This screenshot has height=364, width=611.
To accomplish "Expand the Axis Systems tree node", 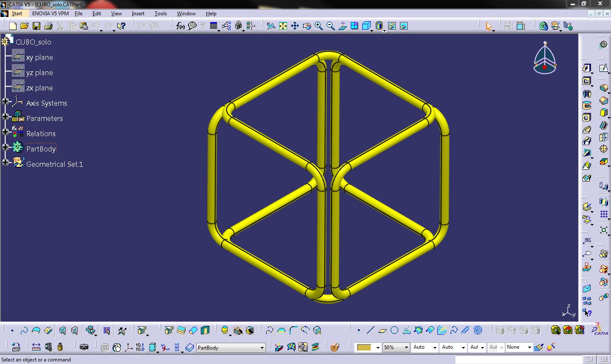I will [5, 101].
